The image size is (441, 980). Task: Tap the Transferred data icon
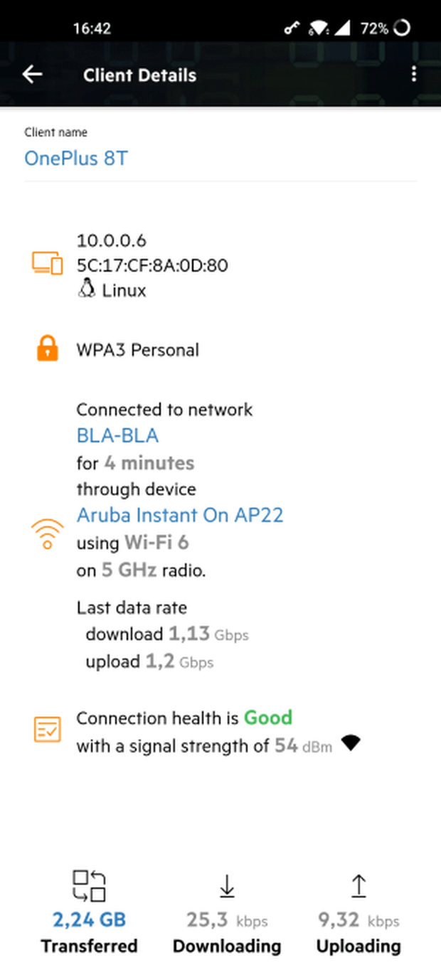coord(89,886)
